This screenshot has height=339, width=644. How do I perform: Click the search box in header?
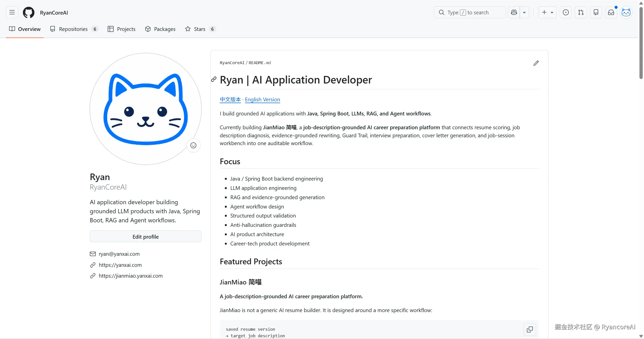pyautogui.click(x=469, y=12)
